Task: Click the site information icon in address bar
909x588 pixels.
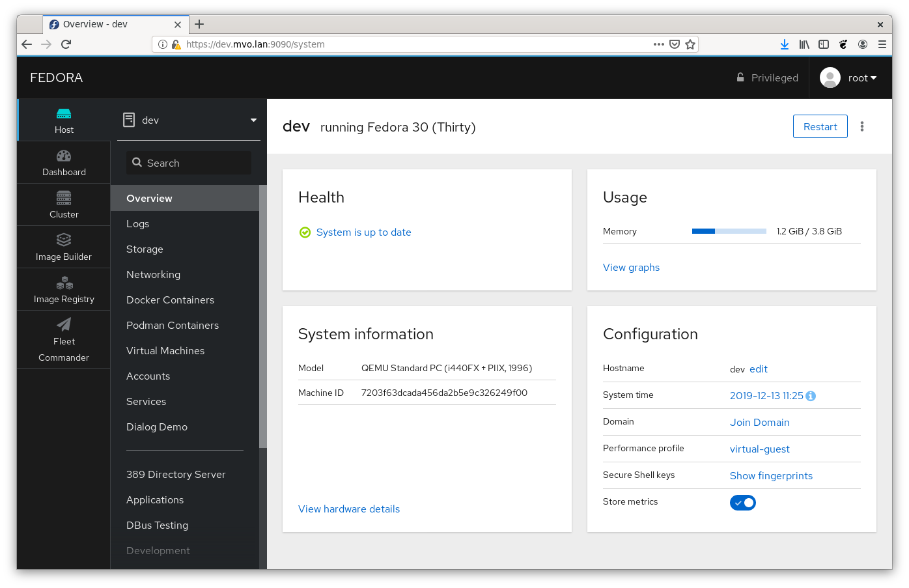Action: tap(163, 44)
